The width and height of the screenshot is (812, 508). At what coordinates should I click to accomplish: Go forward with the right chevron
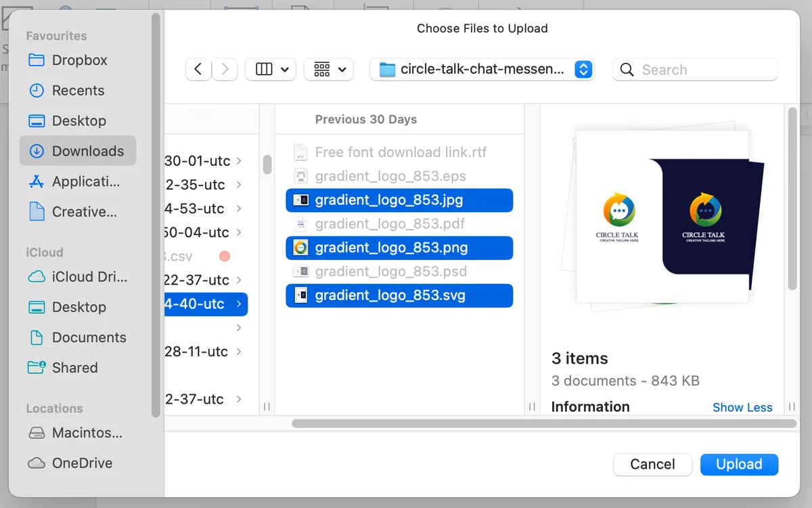(x=225, y=69)
